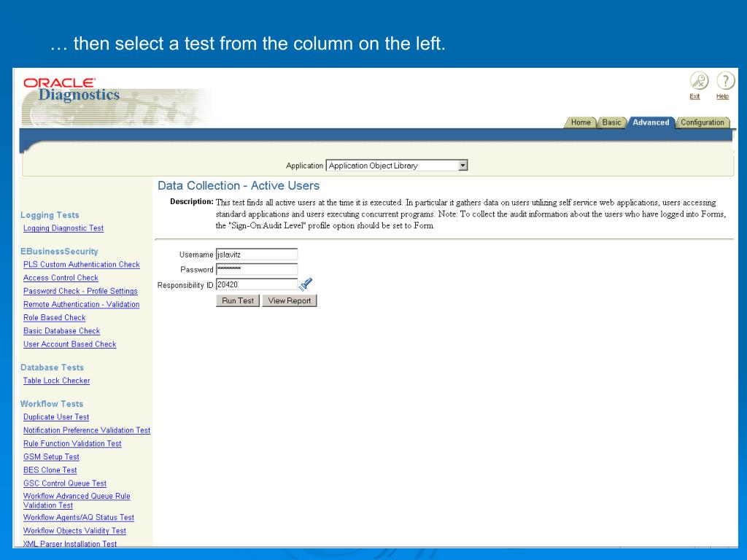The image size is (747, 560).
Task: Open Password Check - Profile Settings
Action: coord(80,291)
